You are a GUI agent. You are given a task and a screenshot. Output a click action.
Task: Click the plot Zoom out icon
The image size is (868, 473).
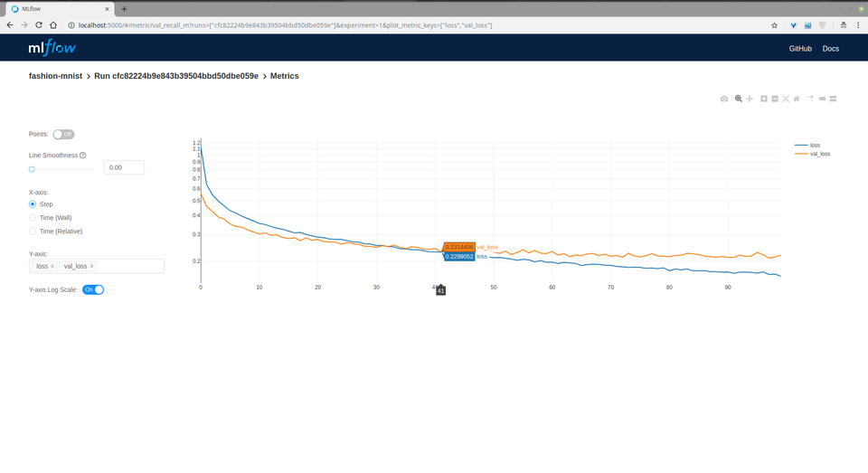(x=775, y=99)
